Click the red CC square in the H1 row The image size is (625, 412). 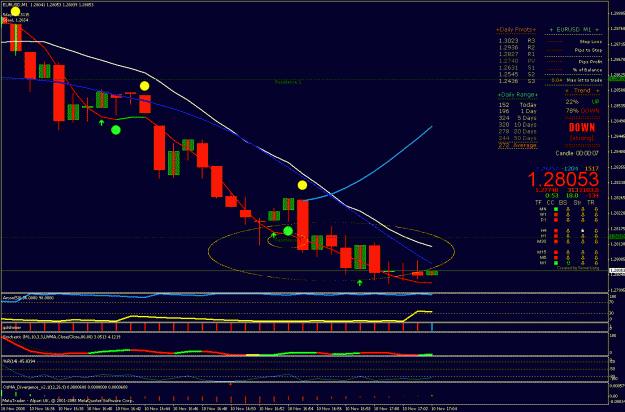pos(556,236)
